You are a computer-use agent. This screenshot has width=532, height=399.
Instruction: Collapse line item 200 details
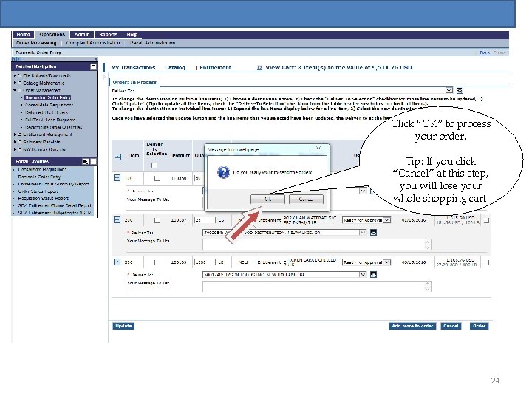tap(117, 220)
